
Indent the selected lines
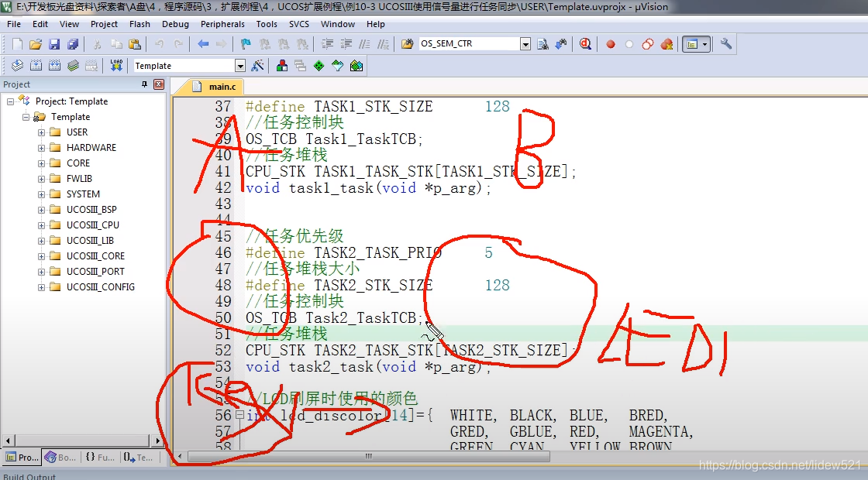click(327, 44)
